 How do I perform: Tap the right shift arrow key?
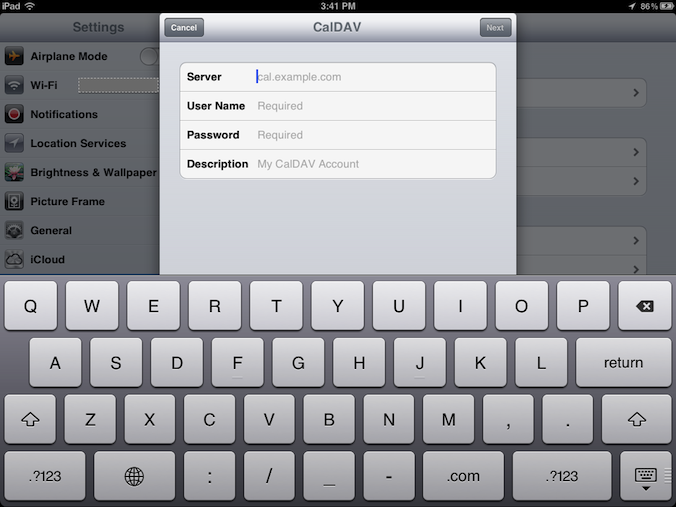click(637, 419)
